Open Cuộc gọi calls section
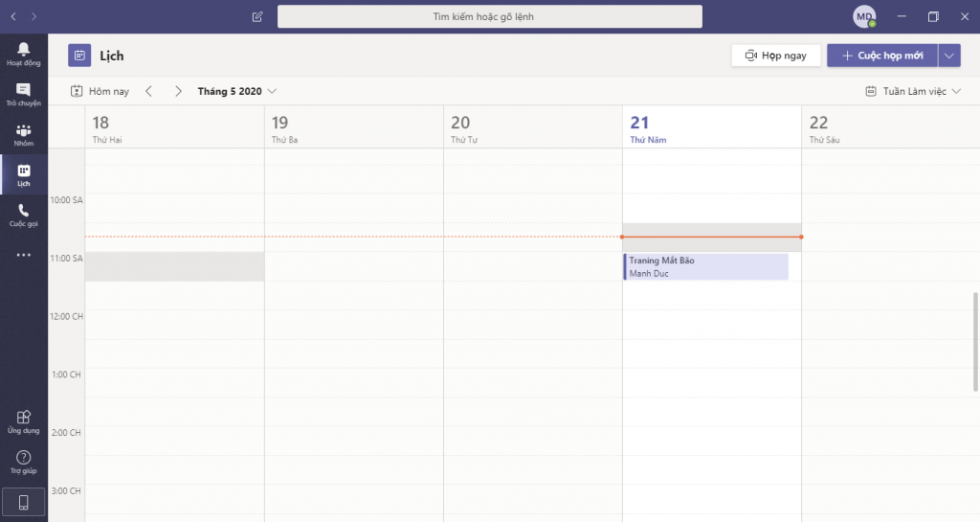 coord(24,216)
